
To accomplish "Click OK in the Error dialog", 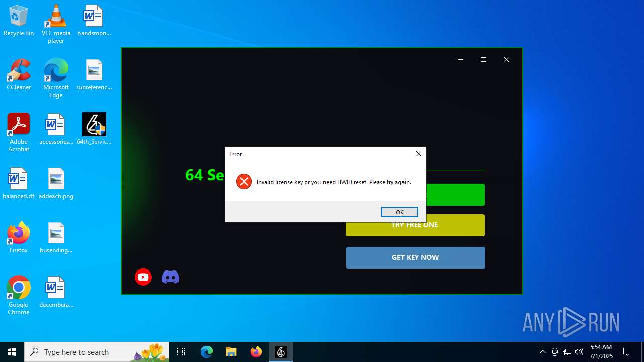I will (399, 212).
